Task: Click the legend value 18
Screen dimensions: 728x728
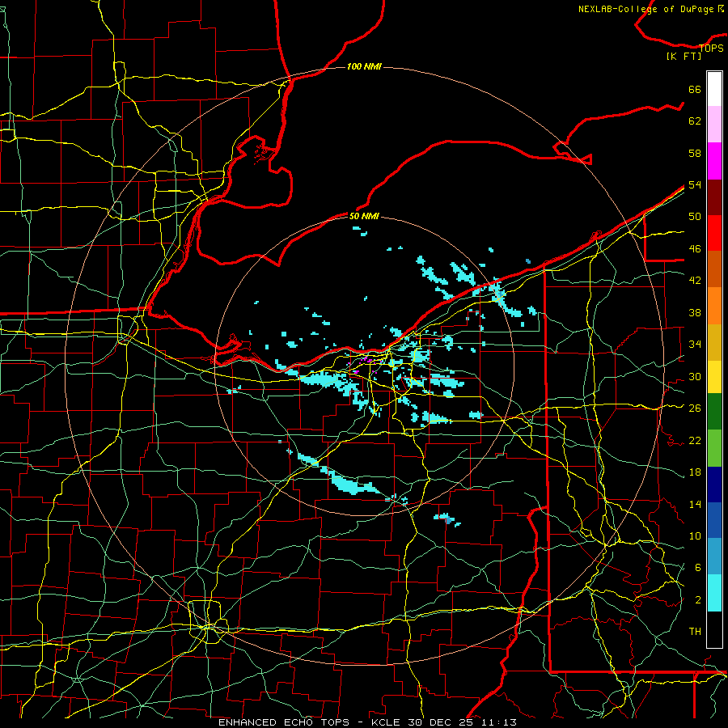Action: pos(695,472)
